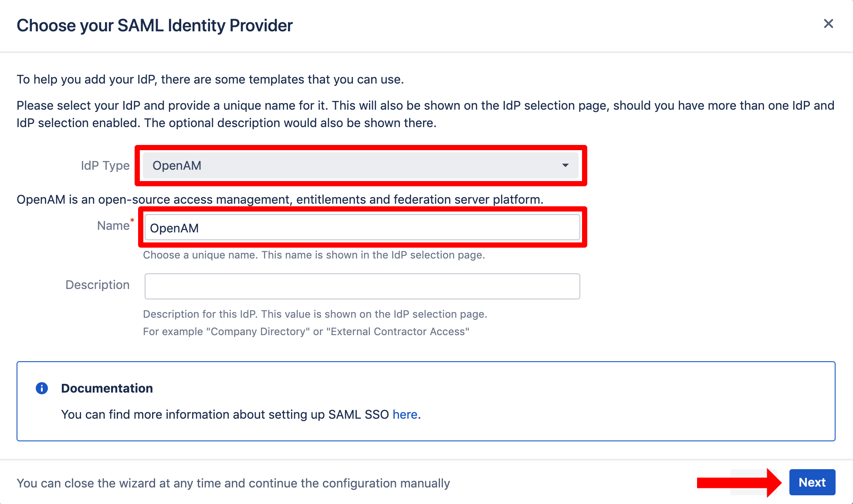The height and width of the screenshot is (504, 853).
Task: Click the required asterisk beside Name
Action: [x=132, y=220]
